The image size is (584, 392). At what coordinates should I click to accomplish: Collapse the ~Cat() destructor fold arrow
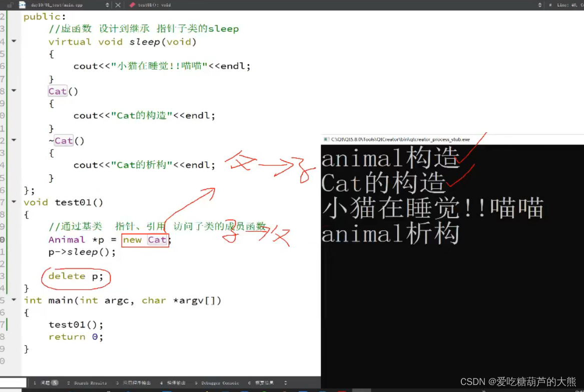coord(14,140)
